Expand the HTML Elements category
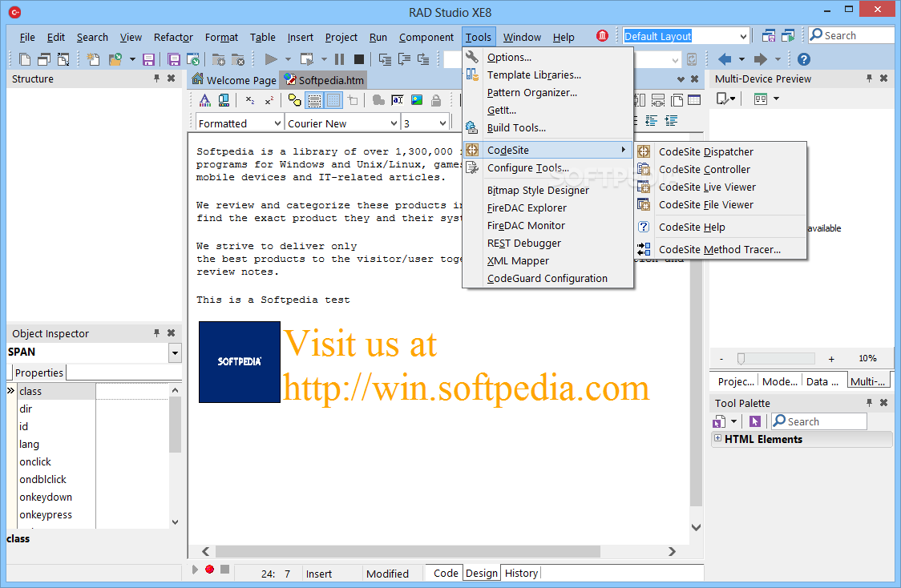This screenshot has height=588, width=901. point(717,438)
